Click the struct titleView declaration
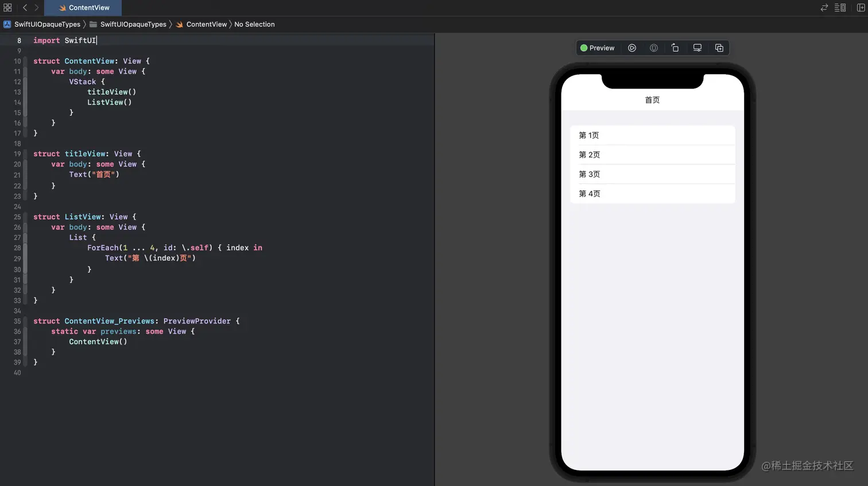The width and height of the screenshot is (868, 486). (87, 154)
